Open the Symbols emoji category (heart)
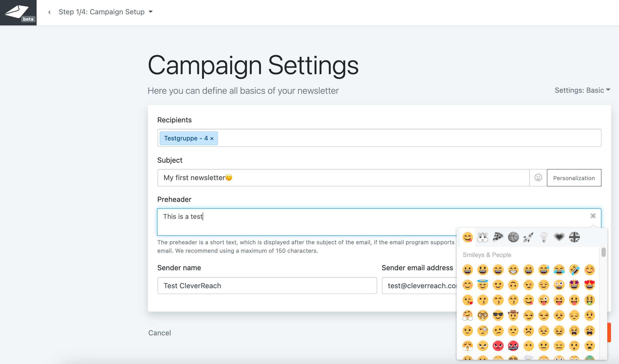The image size is (619, 364). point(559,237)
